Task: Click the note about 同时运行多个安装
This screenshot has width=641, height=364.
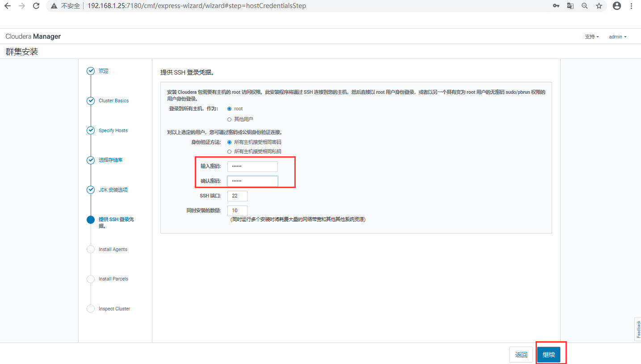Action: tap(297, 220)
